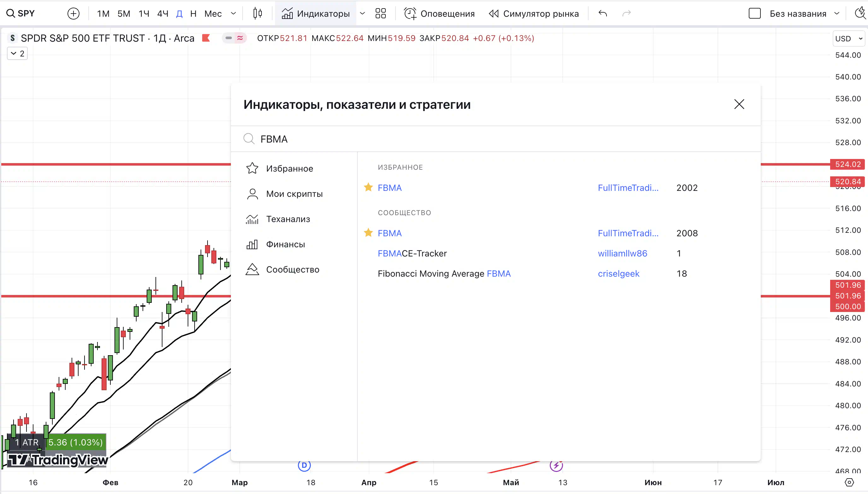Unfavorite FBMA in Избранное section
This screenshot has height=494, width=868.
pos(368,187)
